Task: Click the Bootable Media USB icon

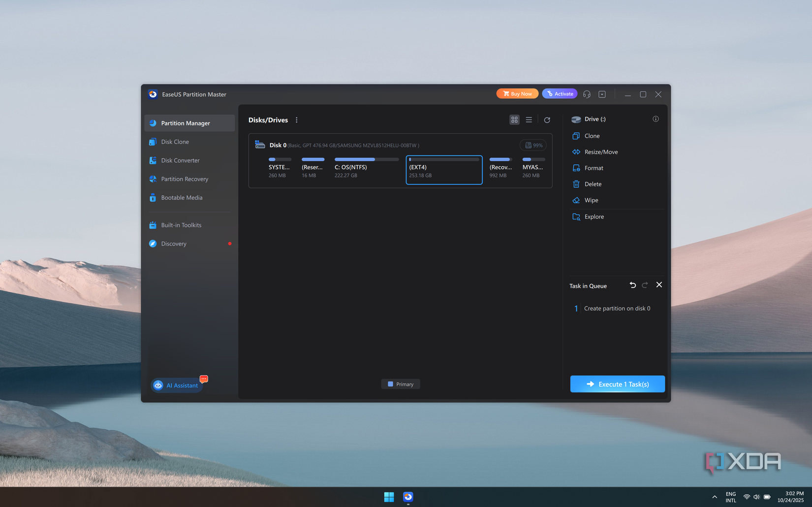Action: [153, 198]
